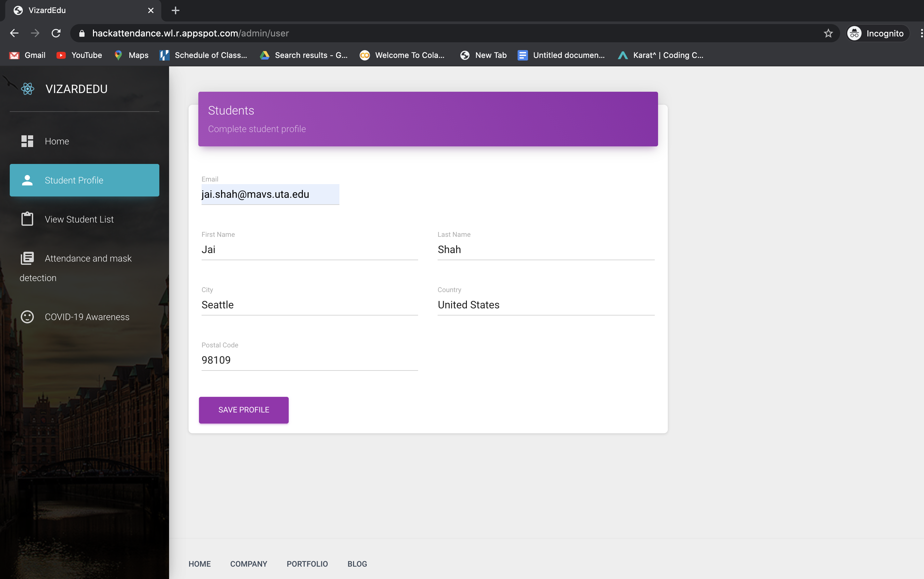Open the YouTube bookmark in bookmarks bar

point(79,55)
